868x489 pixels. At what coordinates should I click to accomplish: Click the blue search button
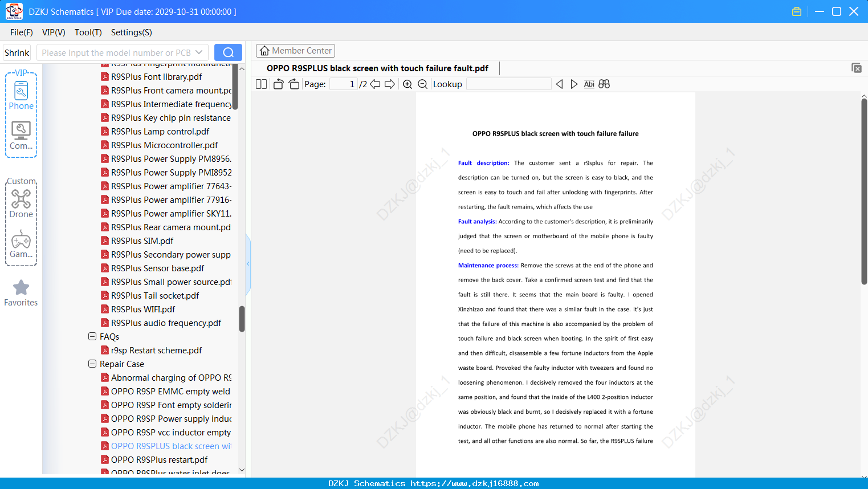point(228,52)
